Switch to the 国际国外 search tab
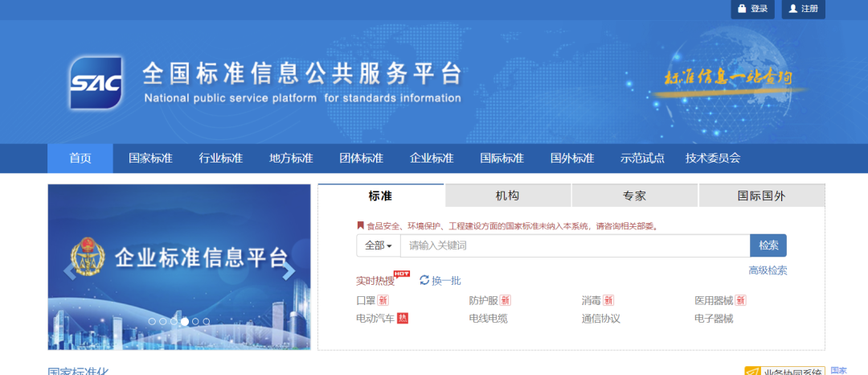 (762, 196)
